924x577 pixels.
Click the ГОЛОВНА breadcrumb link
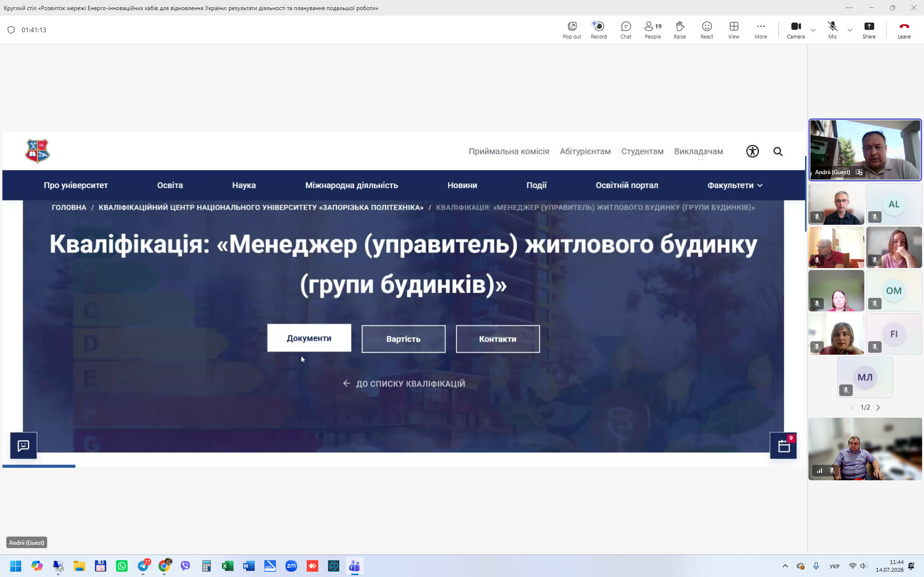[69, 207]
